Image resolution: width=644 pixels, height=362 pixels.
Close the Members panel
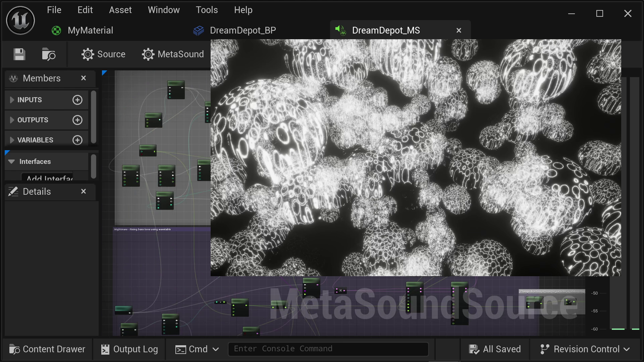(x=84, y=78)
